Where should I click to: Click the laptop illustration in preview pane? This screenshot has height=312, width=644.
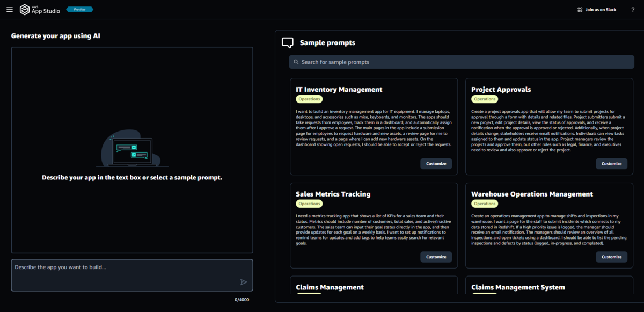[132, 149]
